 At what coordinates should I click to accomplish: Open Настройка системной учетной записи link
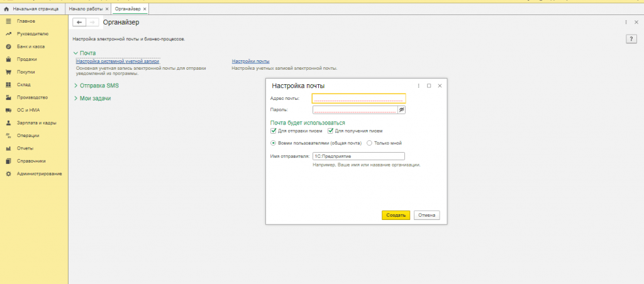pyautogui.click(x=117, y=61)
